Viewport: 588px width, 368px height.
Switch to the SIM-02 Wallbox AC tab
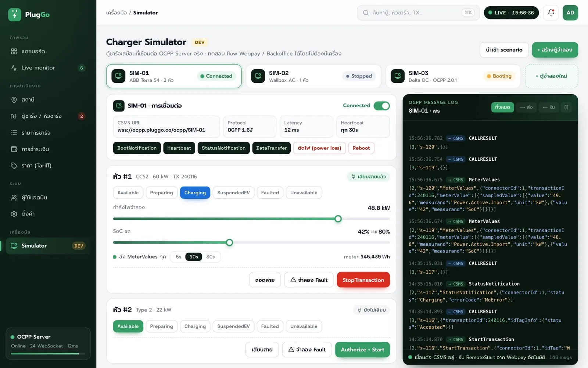(x=313, y=76)
